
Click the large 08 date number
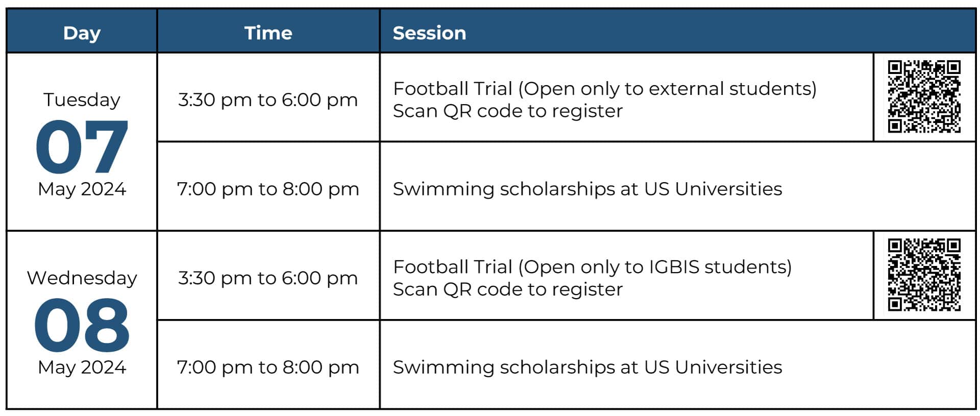82,325
